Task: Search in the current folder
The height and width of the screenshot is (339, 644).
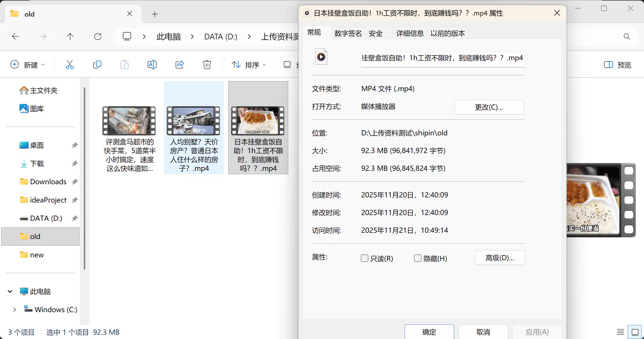Action: (627, 36)
